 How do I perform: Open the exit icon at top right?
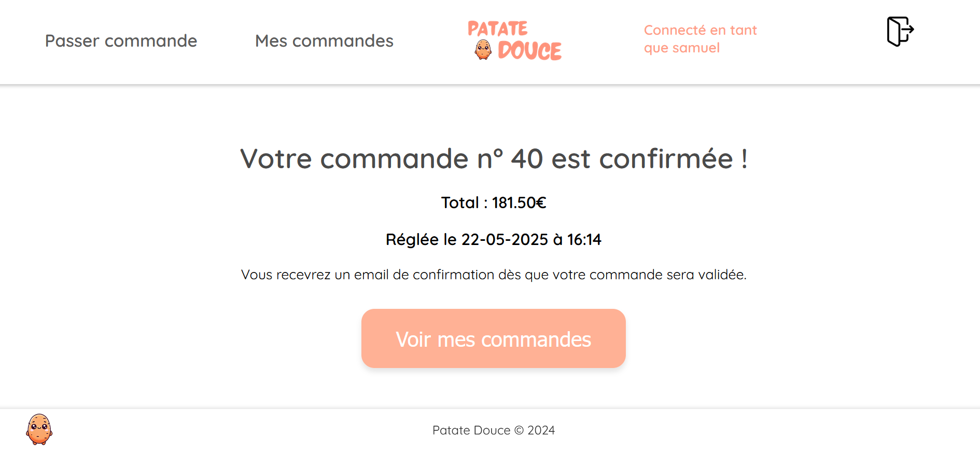pyautogui.click(x=900, y=32)
